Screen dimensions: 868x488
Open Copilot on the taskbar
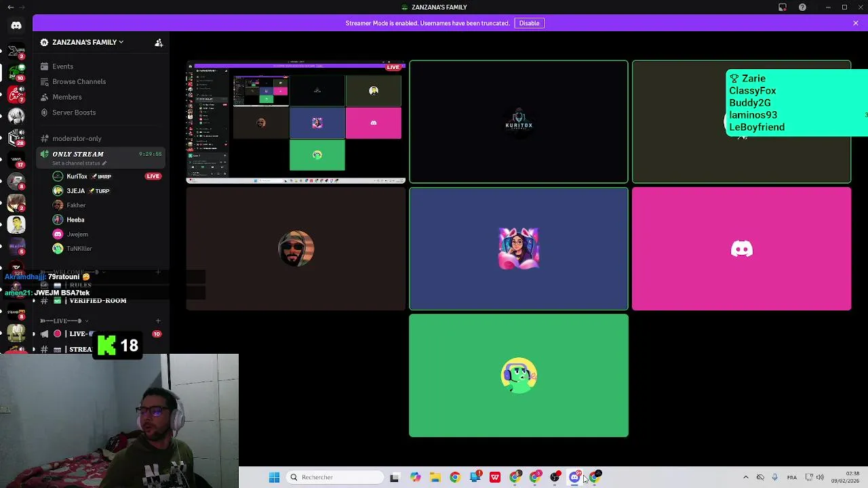click(x=415, y=477)
